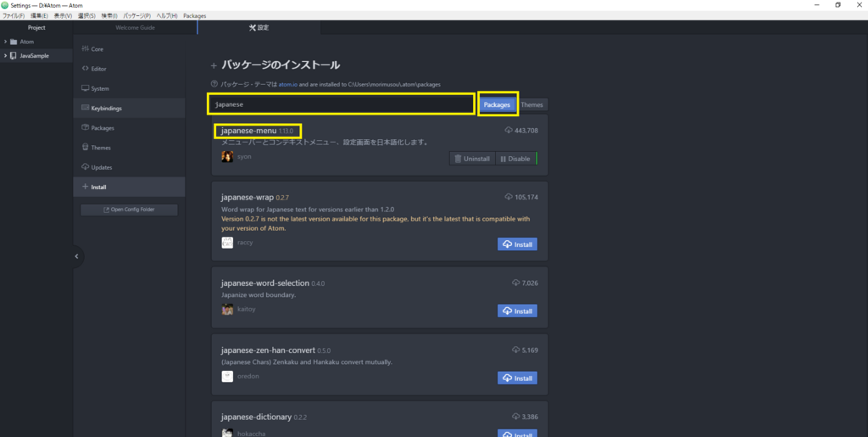Screen dimensions: 868x437
Task: Open japanese-menu package title
Action: tap(248, 132)
